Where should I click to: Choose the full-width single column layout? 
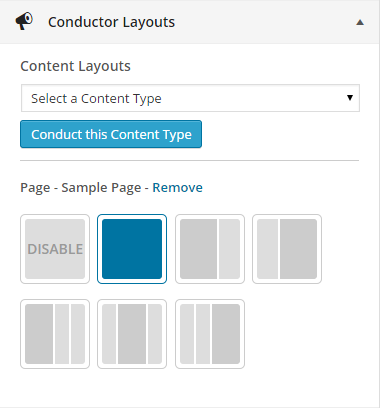[132, 249]
